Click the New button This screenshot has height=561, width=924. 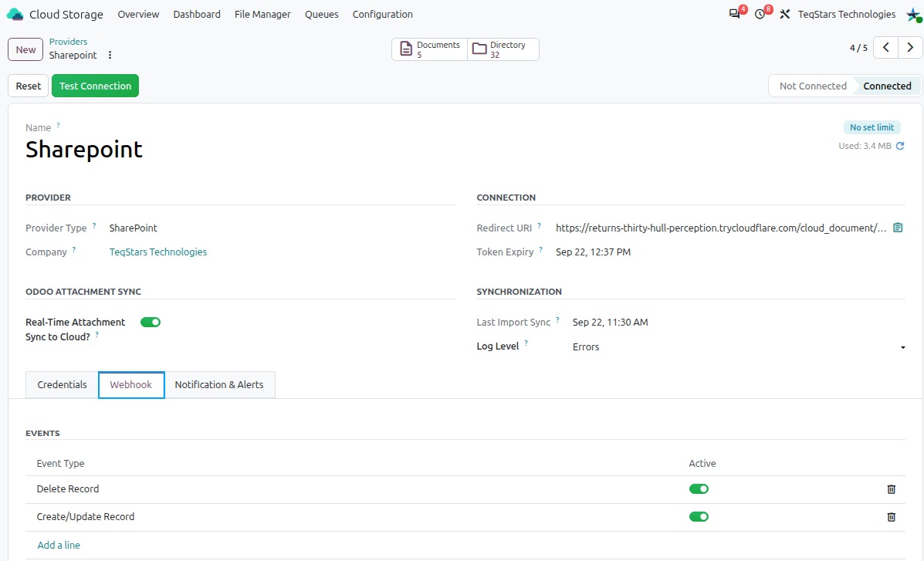click(x=25, y=49)
